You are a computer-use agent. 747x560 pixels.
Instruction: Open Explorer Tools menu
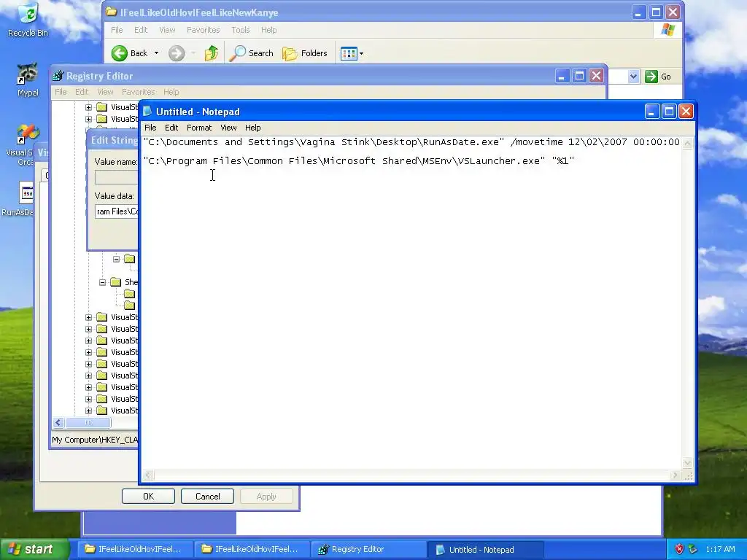pyautogui.click(x=241, y=30)
